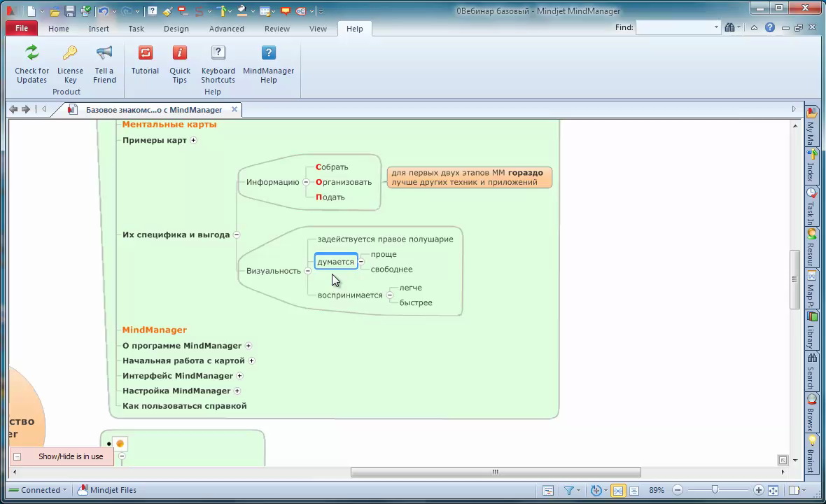826x504 pixels.
Task: Click the blue help question mark icon
Action: point(769,27)
